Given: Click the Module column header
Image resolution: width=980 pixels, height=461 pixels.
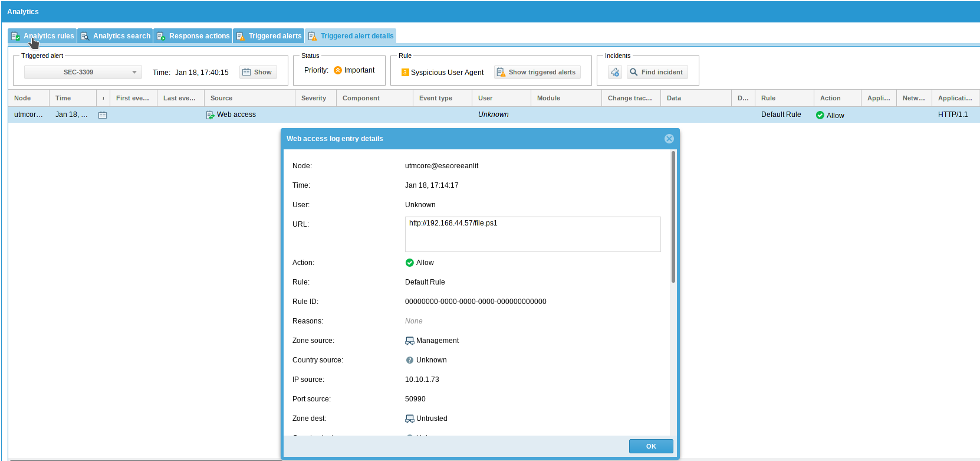Looking at the screenshot, I should click(566, 98).
